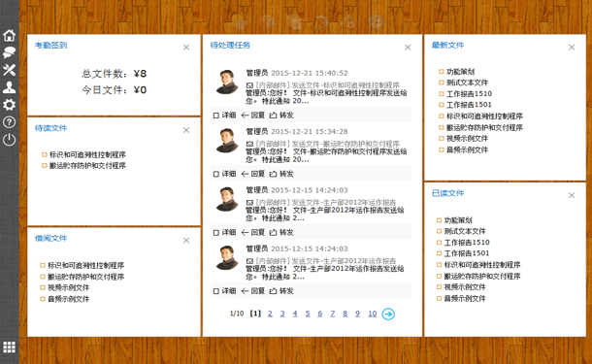This screenshot has height=364, width=592.
Task: Select current page [1] in pagination
Action: click(255, 314)
